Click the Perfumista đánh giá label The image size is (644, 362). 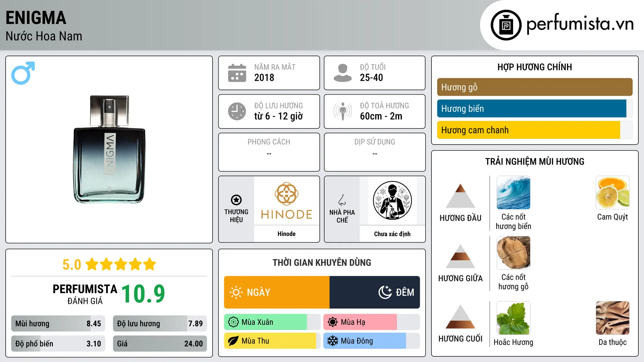(x=85, y=294)
